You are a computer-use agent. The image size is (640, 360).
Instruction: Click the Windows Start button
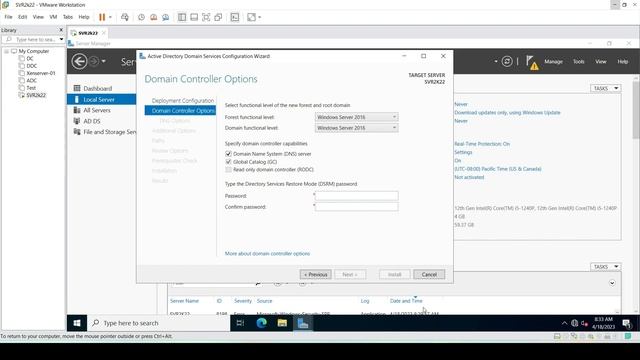coord(77,323)
